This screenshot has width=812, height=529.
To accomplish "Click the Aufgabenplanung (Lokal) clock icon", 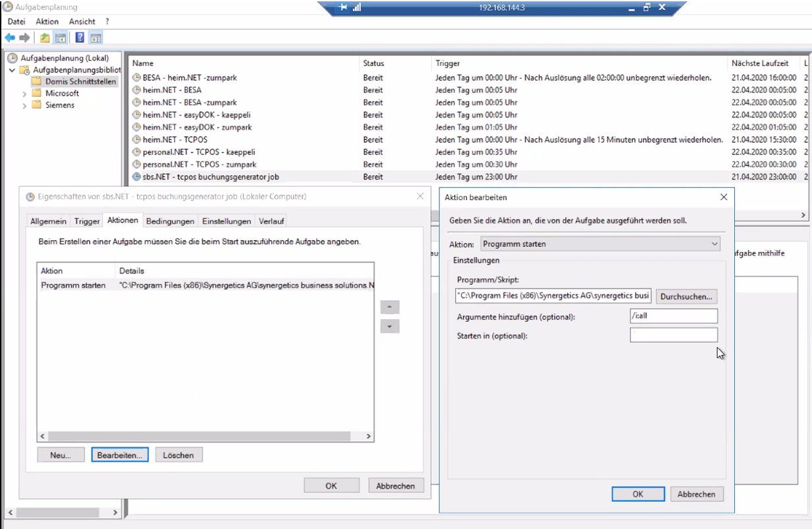I will pos(13,58).
